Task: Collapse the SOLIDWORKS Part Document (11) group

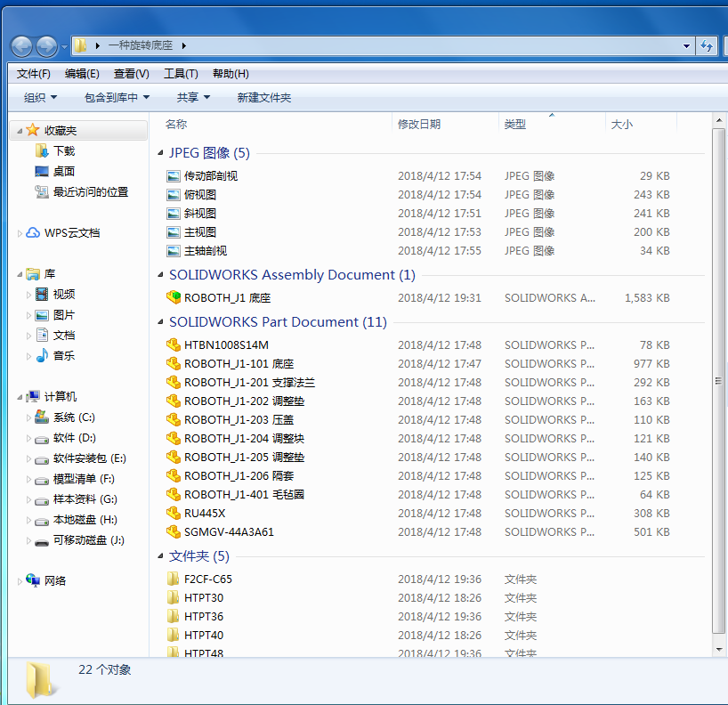Action: [x=161, y=322]
